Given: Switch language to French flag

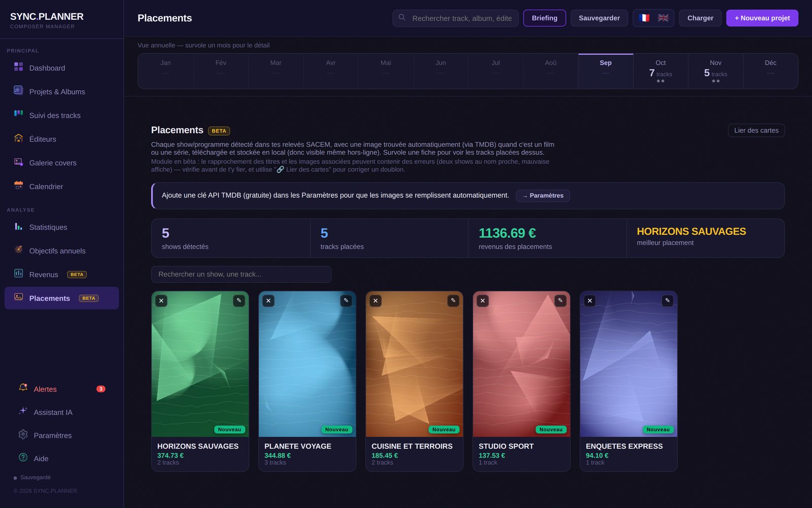Looking at the screenshot, I should [644, 18].
